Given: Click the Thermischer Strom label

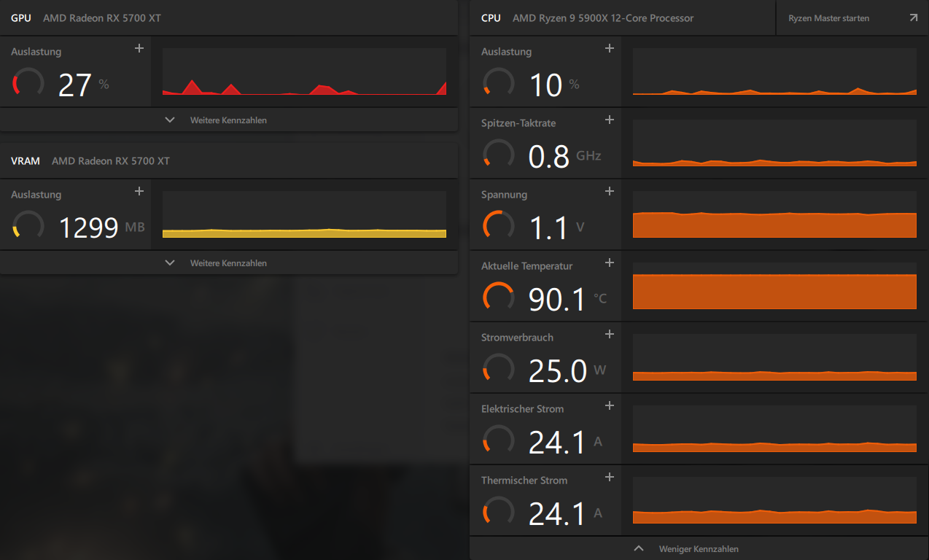Looking at the screenshot, I should click(524, 481).
